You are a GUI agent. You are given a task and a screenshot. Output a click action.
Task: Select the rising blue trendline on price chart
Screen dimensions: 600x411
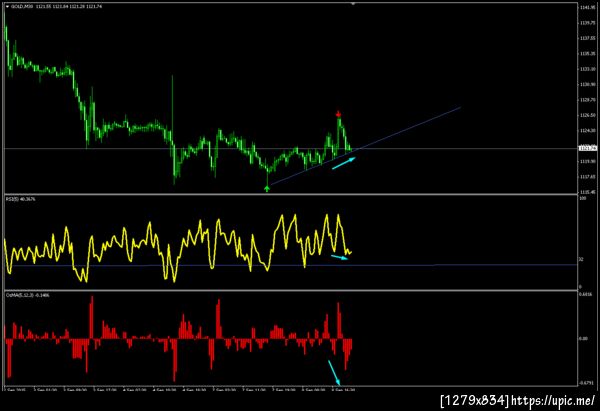coord(365,146)
